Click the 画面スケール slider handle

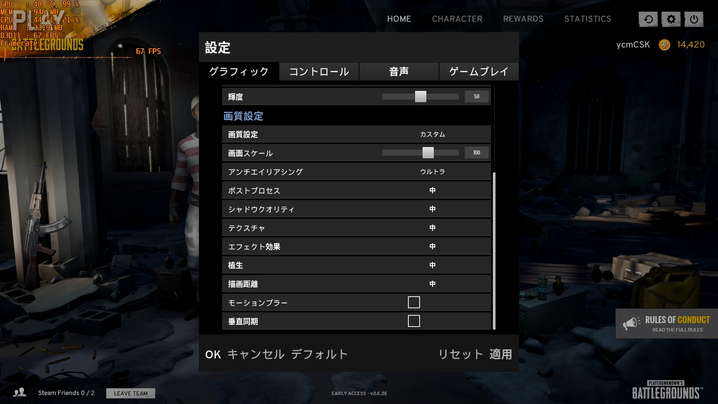[428, 153]
